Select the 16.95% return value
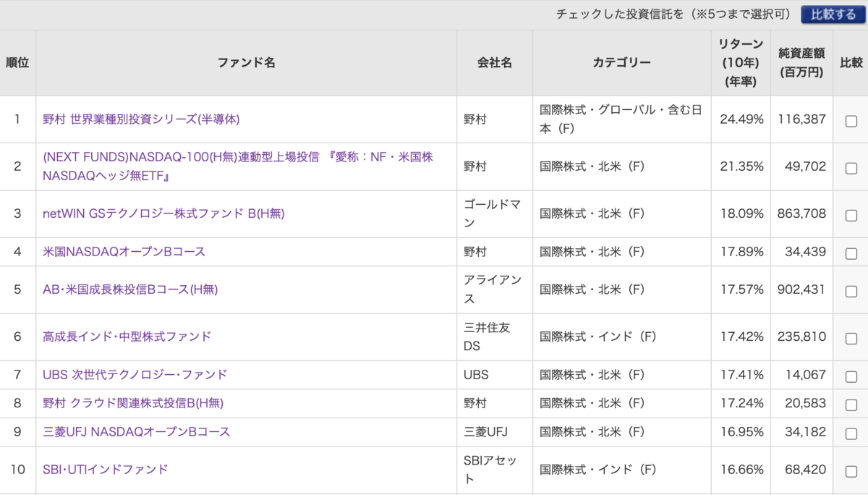The height and width of the screenshot is (495, 868). point(741,432)
